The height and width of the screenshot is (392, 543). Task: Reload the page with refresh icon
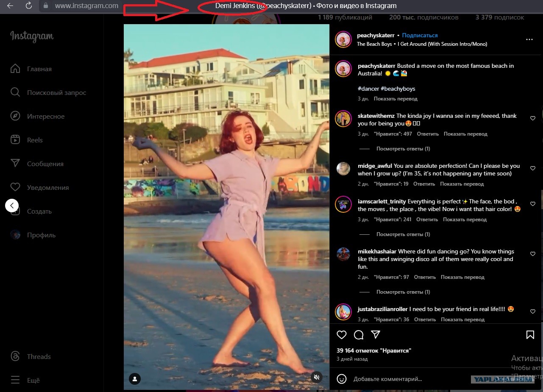[x=28, y=6]
